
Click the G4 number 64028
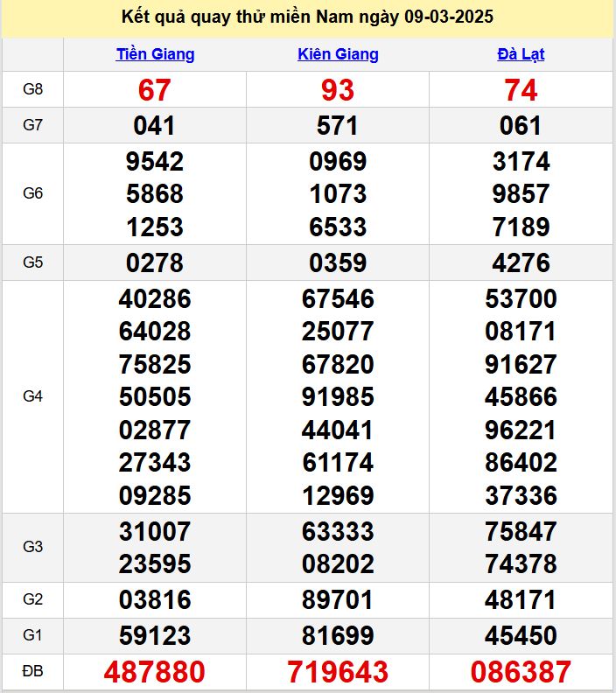click(155, 332)
